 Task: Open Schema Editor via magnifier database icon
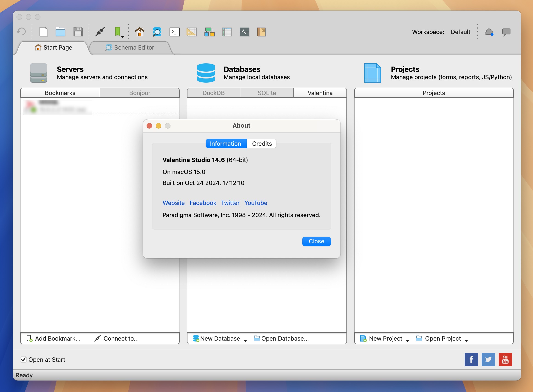pyautogui.click(x=157, y=32)
